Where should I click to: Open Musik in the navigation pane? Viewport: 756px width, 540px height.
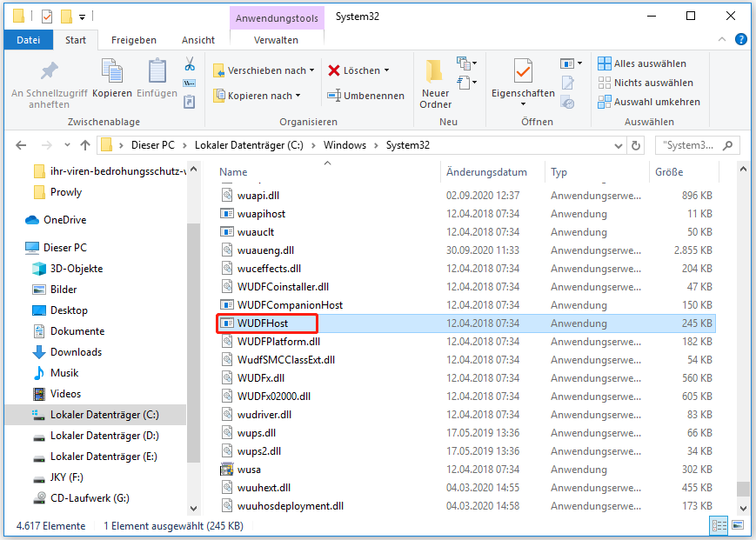[x=64, y=373]
